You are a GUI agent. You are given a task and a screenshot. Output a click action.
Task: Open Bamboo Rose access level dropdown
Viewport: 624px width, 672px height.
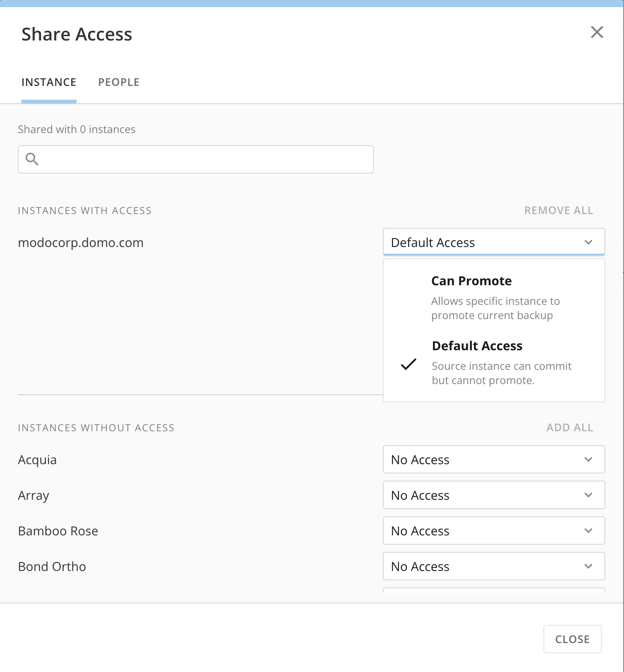493,530
